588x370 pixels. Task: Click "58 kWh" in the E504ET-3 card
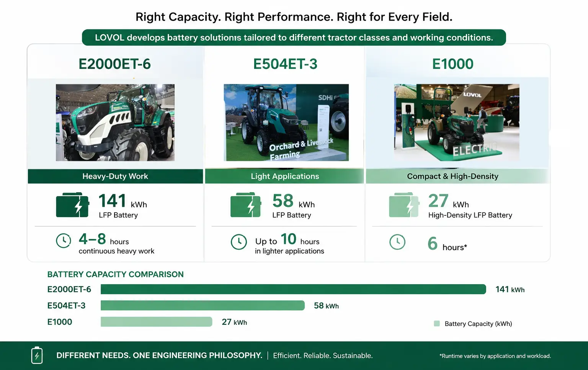294,201
